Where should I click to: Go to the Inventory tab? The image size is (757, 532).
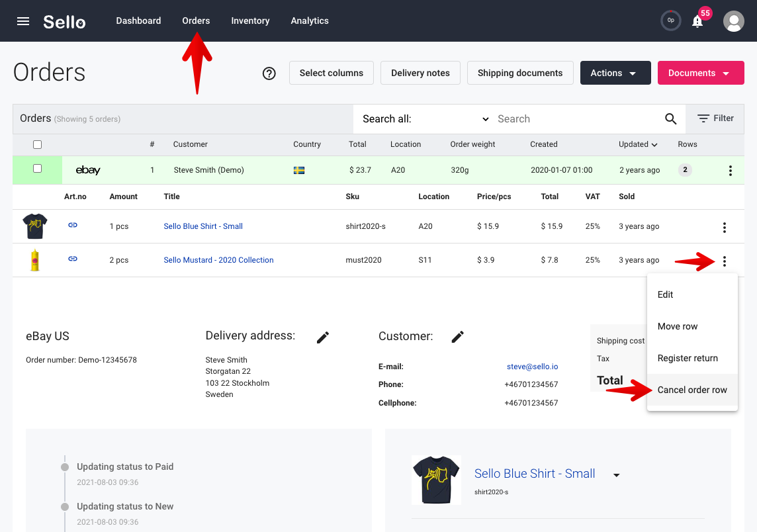pyautogui.click(x=250, y=21)
